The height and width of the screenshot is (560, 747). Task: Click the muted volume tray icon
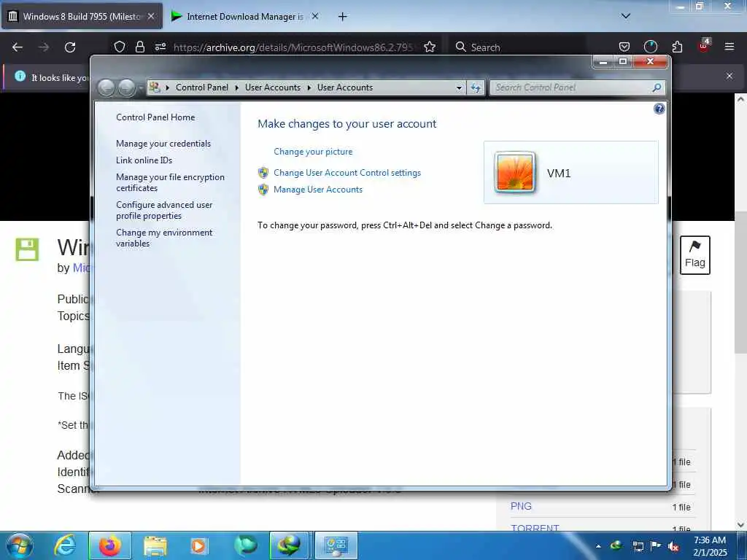pos(673,546)
